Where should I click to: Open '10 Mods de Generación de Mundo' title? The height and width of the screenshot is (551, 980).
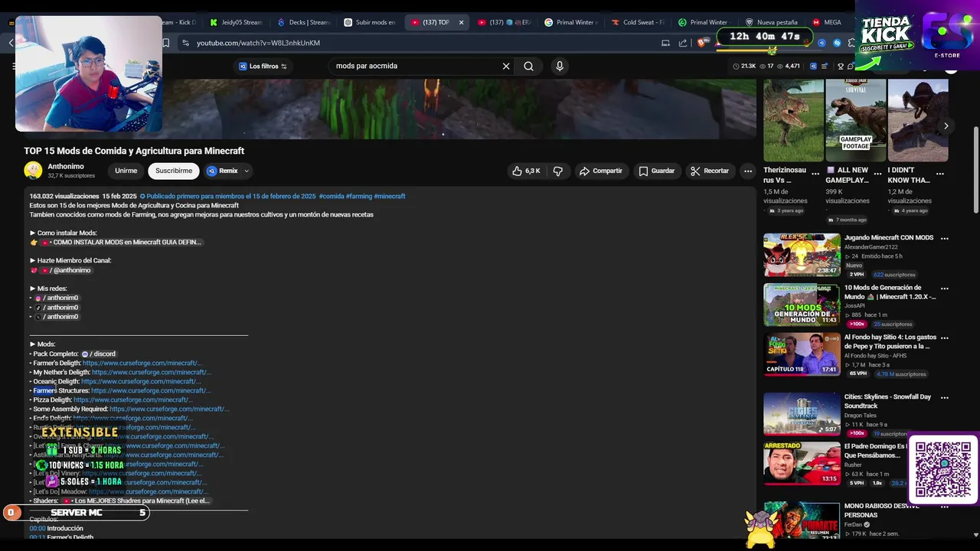tap(890, 292)
